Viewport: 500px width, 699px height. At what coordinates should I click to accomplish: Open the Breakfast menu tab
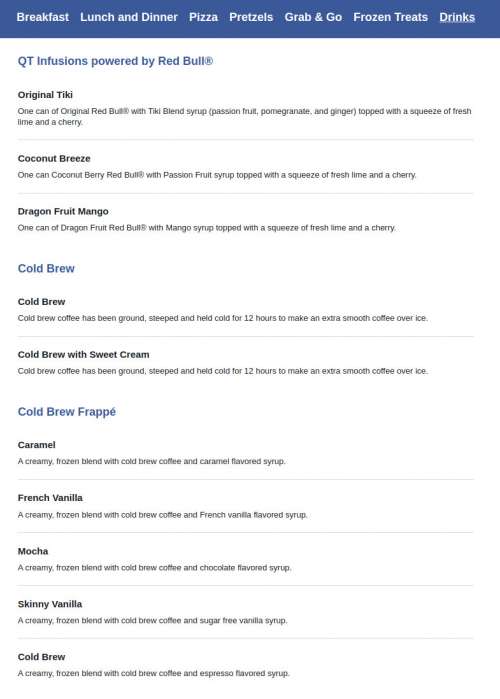(43, 17)
